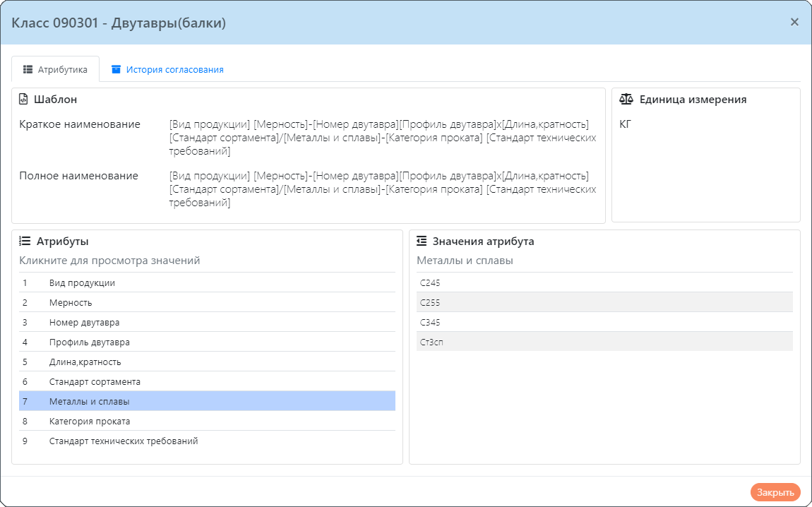The height and width of the screenshot is (507, 812).
Task: Select the Мерность attribute row
Action: pyautogui.click(x=71, y=303)
